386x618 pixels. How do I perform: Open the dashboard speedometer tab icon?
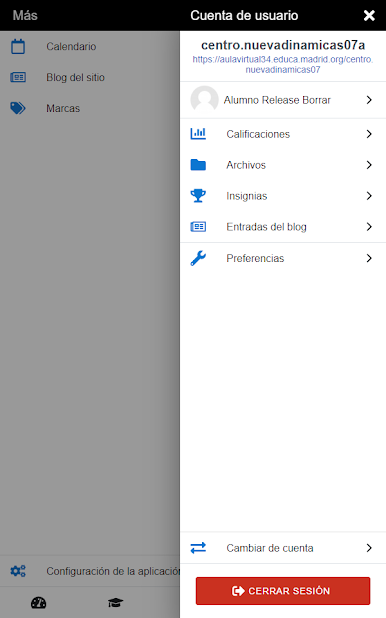coord(39,602)
